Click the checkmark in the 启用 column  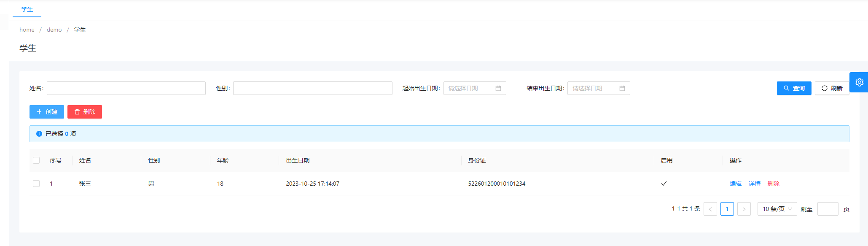pyautogui.click(x=664, y=184)
